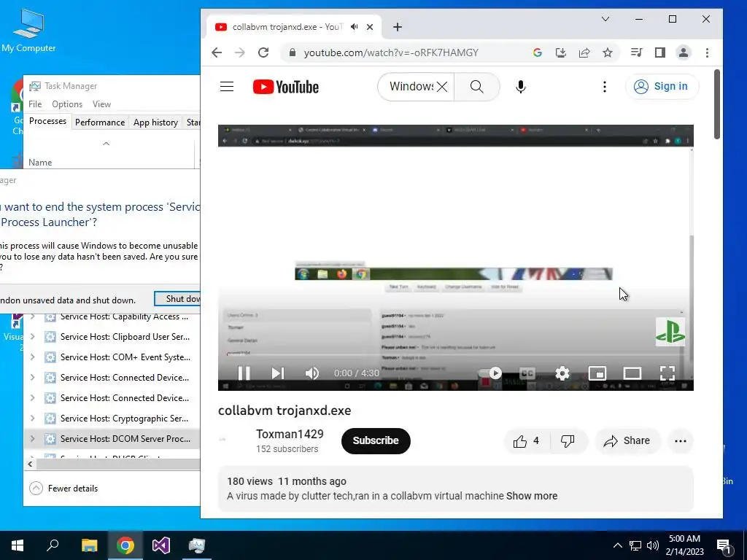Open a new Chrome tab
This screenshot has height=560, width=747.
398,27
